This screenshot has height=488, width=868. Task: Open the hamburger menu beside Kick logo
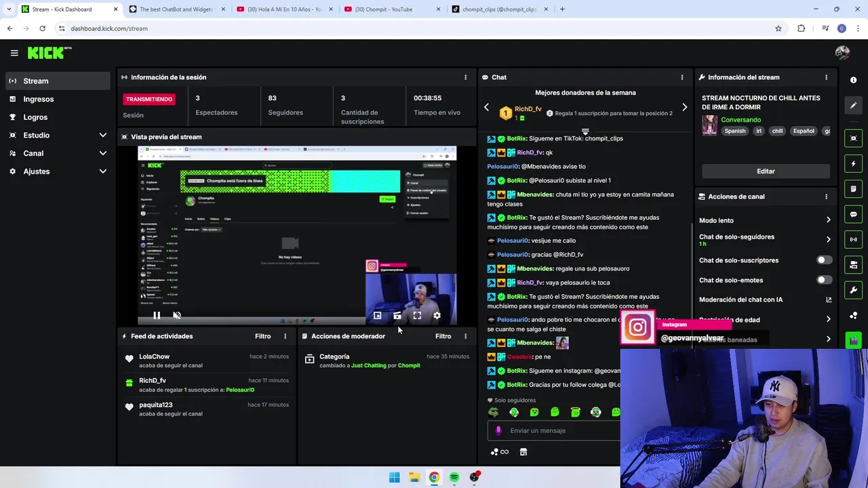tap(14, 53)
